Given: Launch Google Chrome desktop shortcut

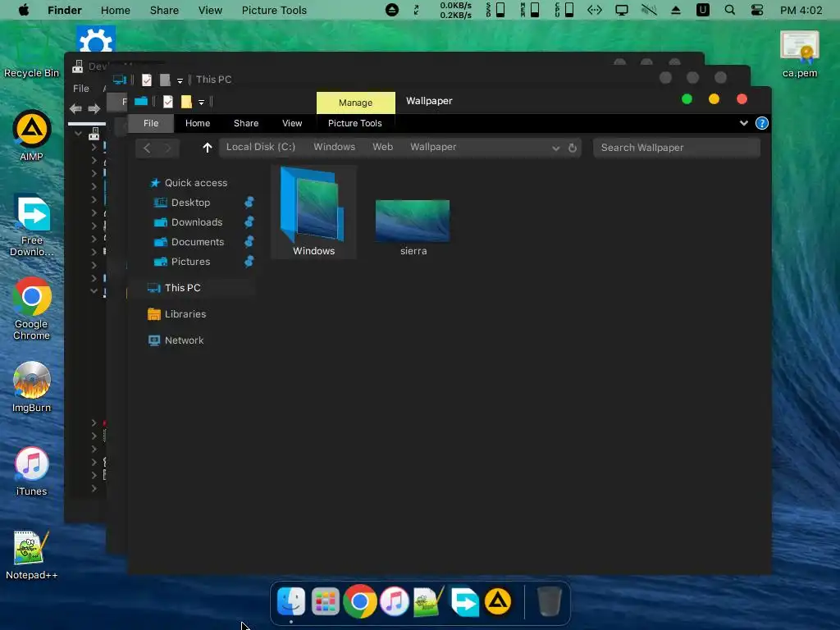Looking at the screenshot, I should 32,309.
